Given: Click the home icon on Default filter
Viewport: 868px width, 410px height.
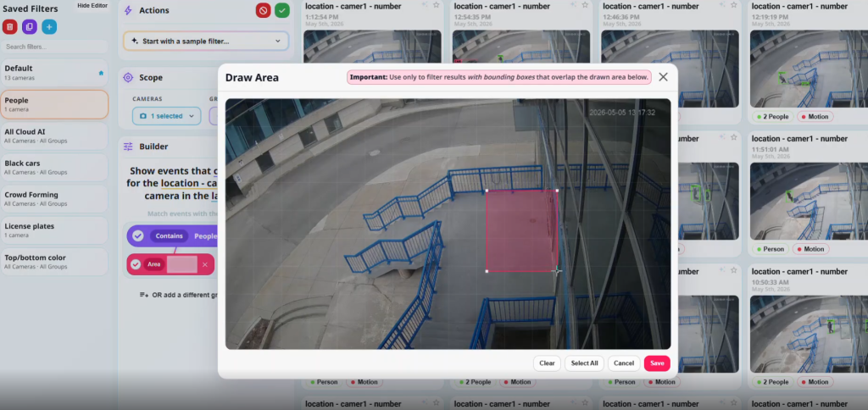Looking at the screenshot, I should pos(101,73).
